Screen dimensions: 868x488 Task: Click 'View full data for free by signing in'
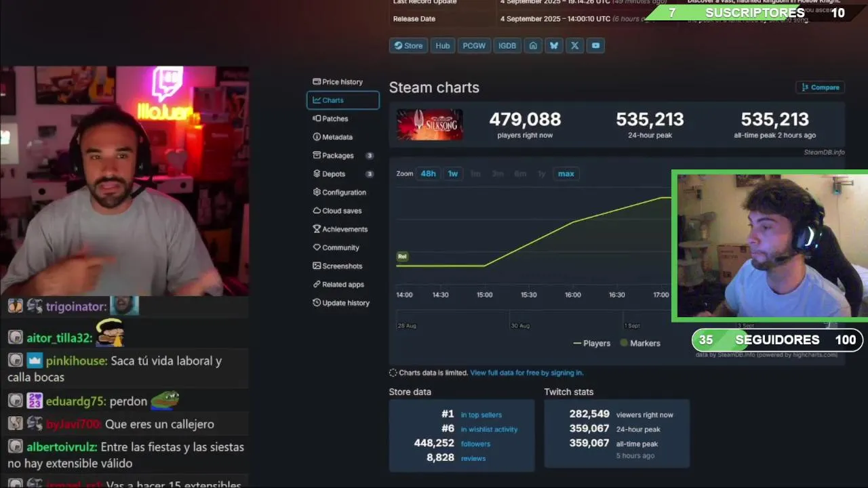click(526, 373)
